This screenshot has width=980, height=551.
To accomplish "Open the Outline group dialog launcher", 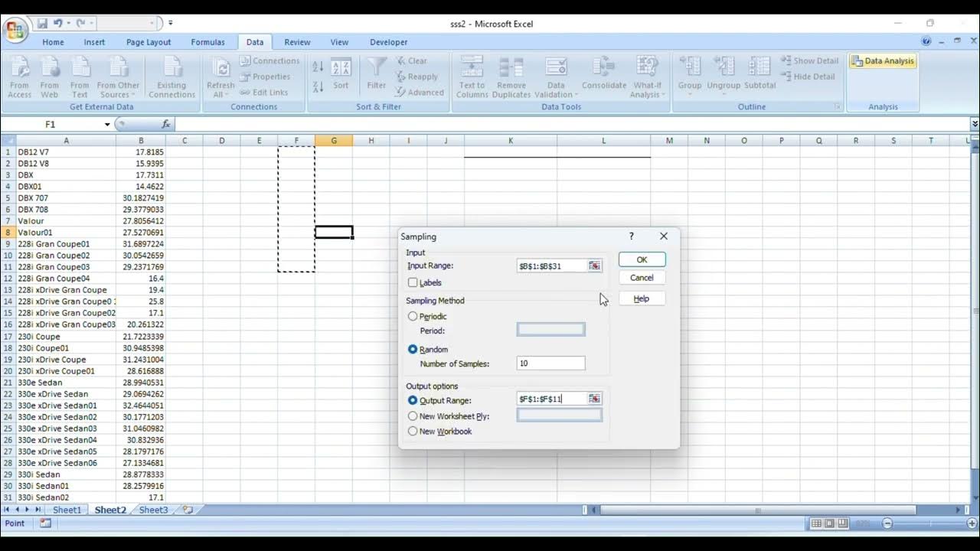I will coord(837,107).
